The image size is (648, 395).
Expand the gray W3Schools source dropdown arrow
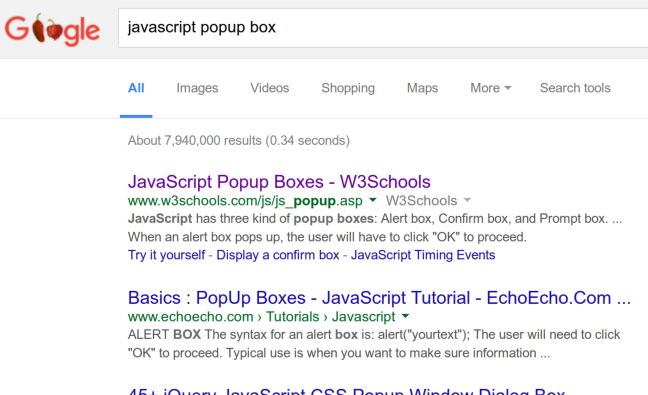tap(467, 200)
